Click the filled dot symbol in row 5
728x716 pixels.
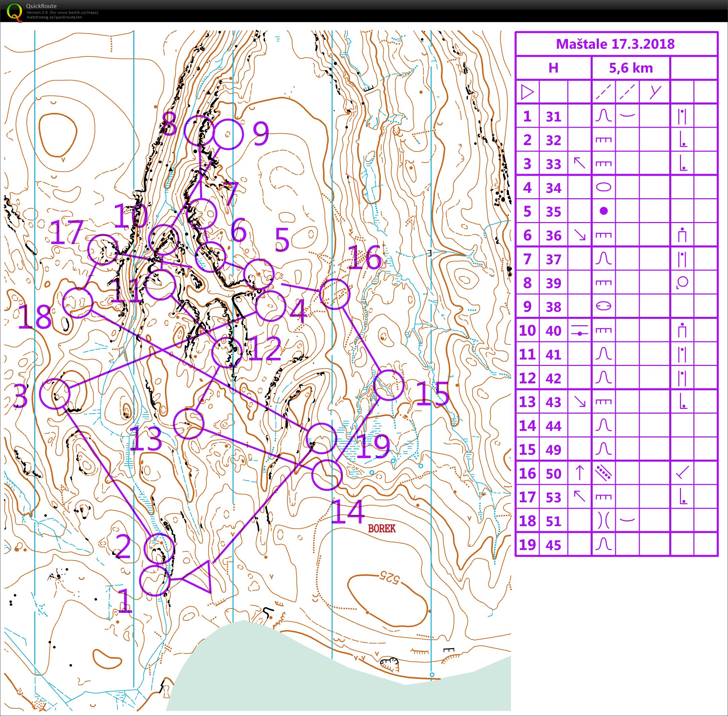pos(604,211)
